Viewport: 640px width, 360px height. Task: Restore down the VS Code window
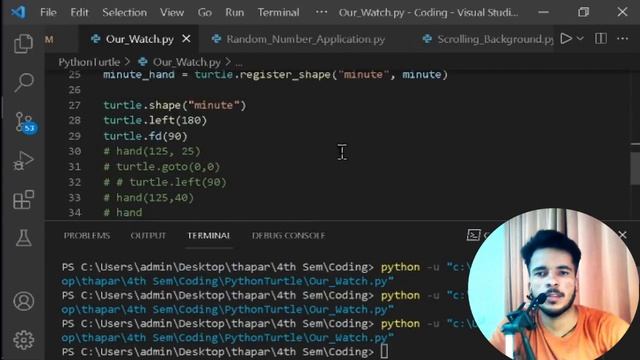pos(584,12)
